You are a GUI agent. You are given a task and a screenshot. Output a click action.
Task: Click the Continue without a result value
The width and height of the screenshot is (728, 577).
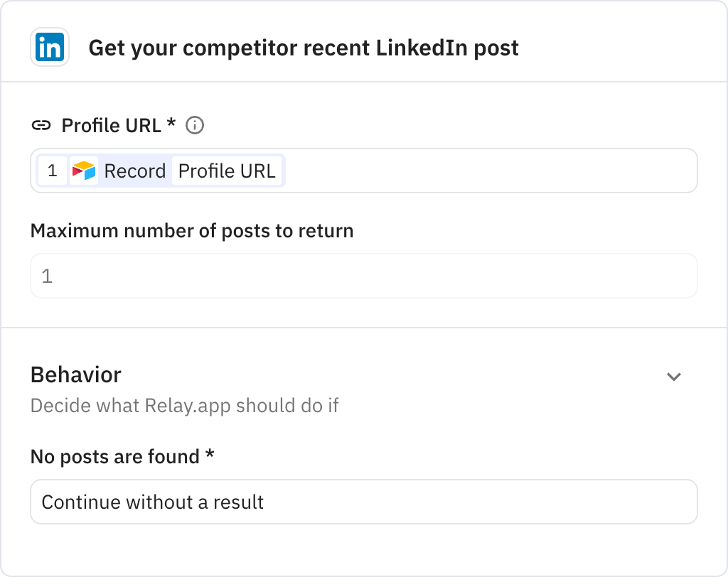152,502
